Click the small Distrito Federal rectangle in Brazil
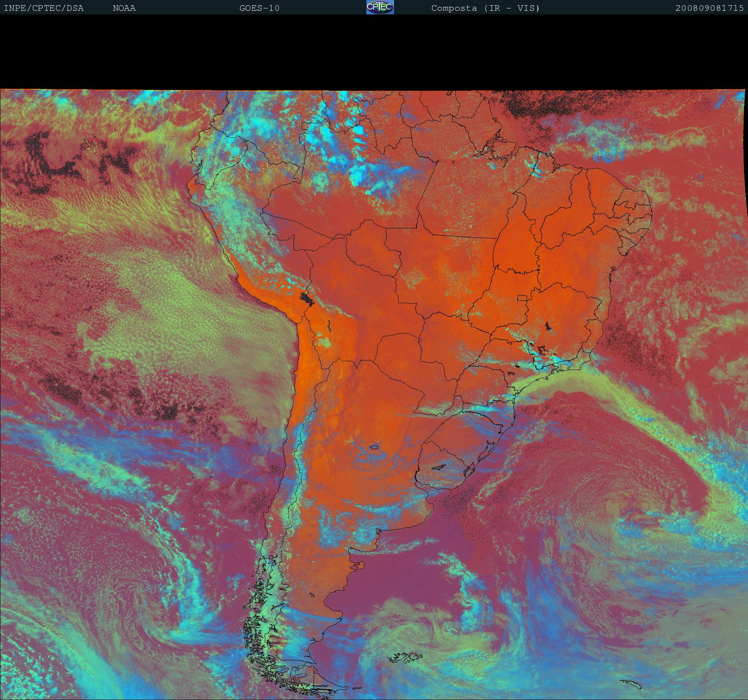 point(522,298)
